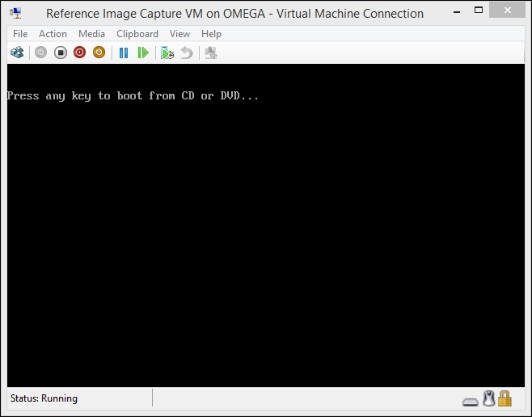This screenshot has width=532, height=417.
Task: Close the Virtual Machine Connection window
Action: (508, 11)
